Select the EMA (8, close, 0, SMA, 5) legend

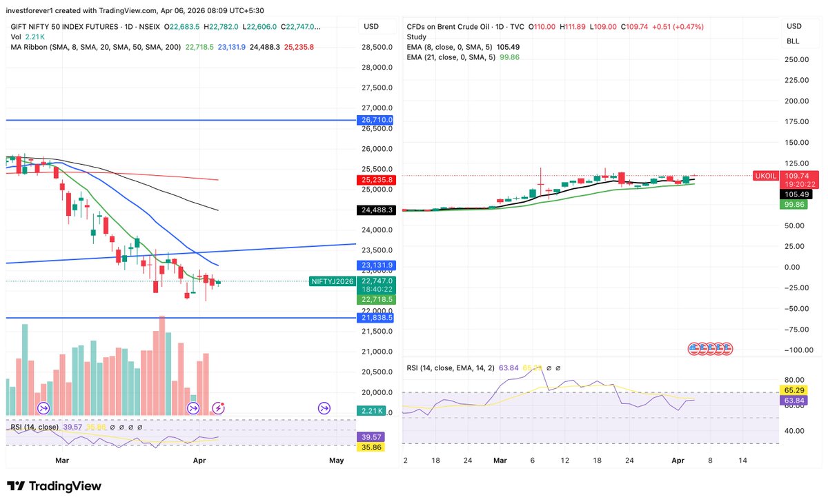pyautogui.click(x=450, y=47)
